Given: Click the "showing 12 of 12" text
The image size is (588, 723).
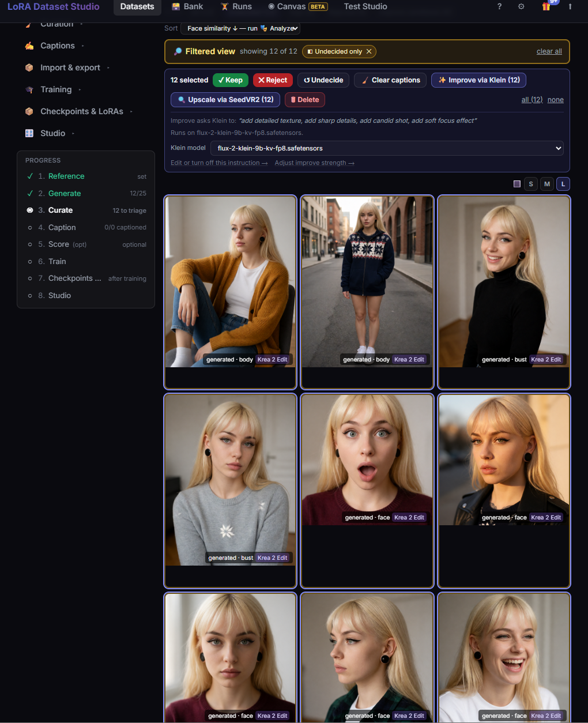Looking at the screenshot, I should coord(269,51).
